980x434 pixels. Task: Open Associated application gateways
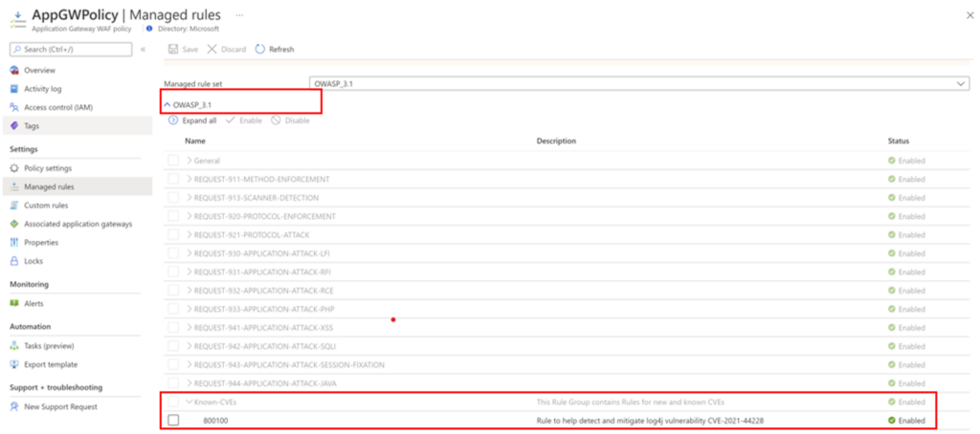(78, 224)
